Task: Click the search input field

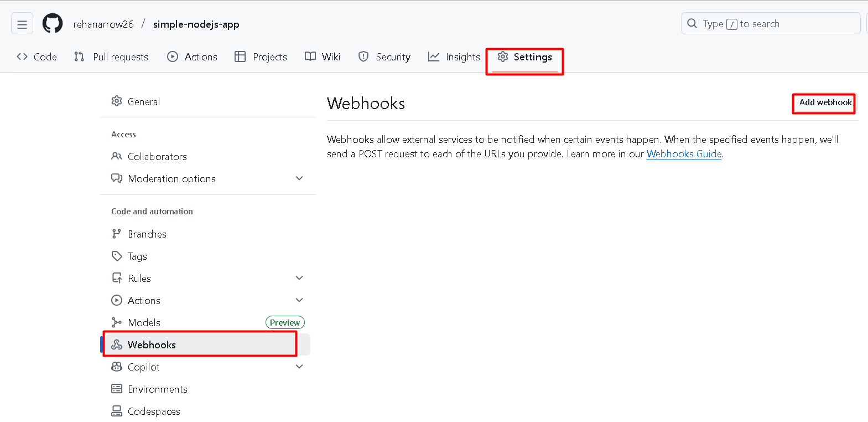Action: pos(770,24)
